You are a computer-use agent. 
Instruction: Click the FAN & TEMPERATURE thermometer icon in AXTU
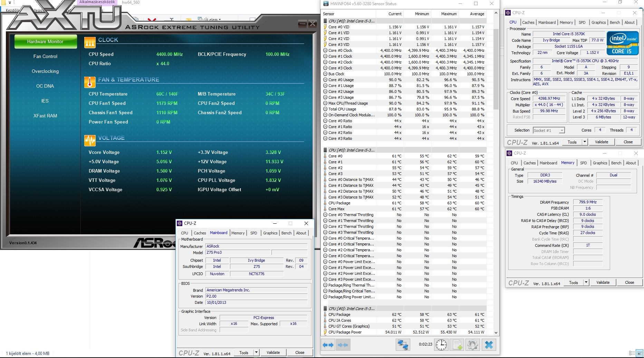coord(90,82)
